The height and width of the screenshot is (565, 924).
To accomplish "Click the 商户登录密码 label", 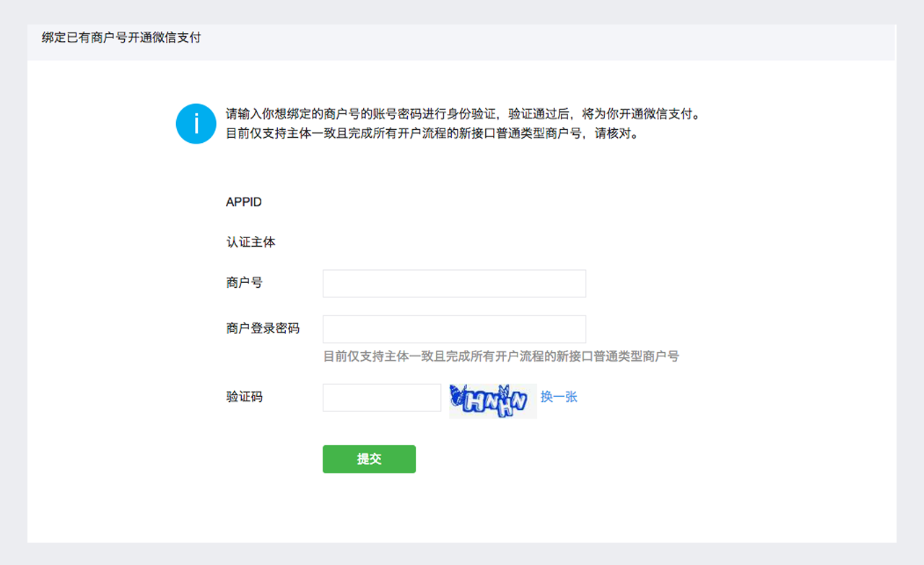I will 263,328.
